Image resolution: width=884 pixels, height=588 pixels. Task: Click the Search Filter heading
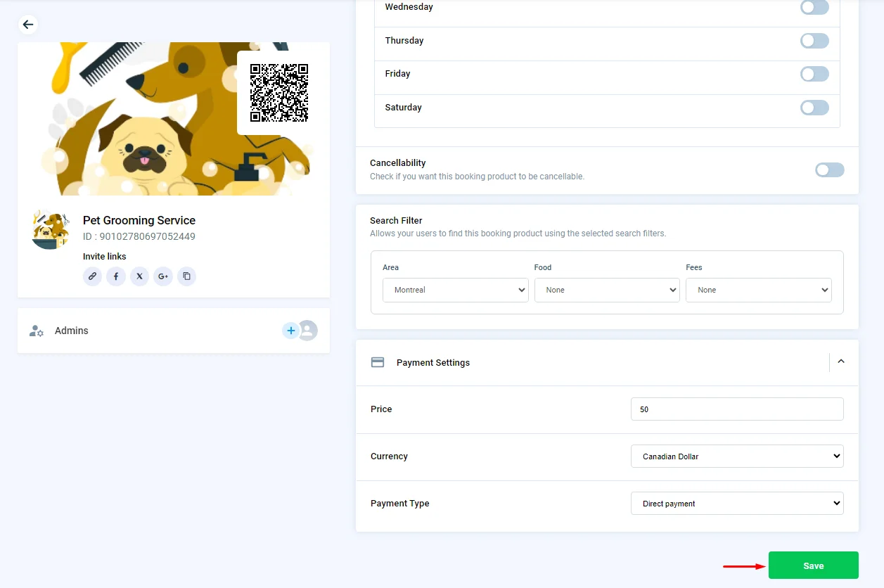(396, 221)
